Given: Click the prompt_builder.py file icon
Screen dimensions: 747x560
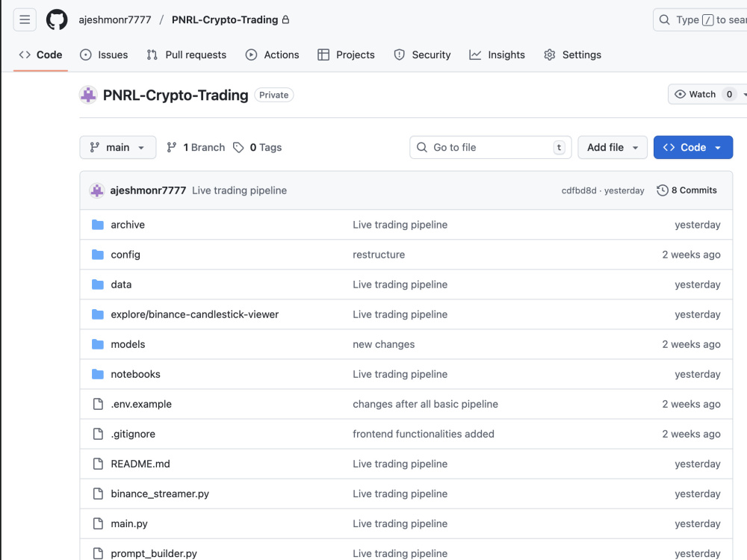Looking at the screenshot, I should (98, 553).
